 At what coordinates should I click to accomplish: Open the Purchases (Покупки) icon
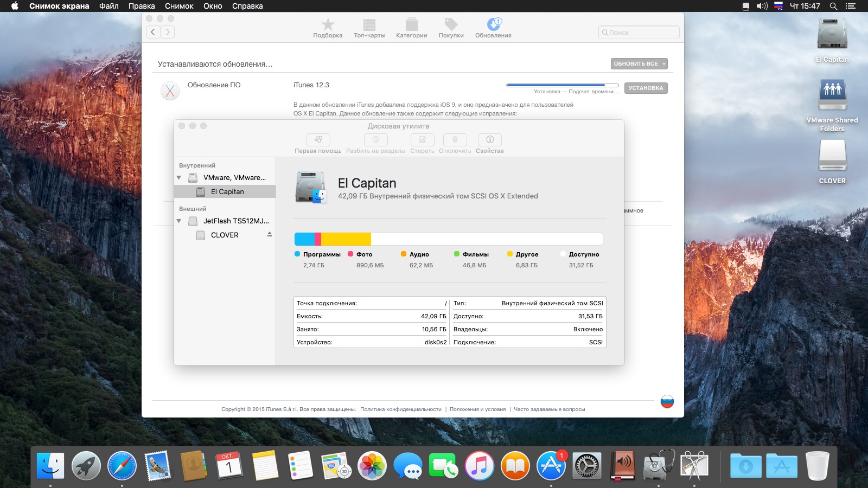pos(451,24)
